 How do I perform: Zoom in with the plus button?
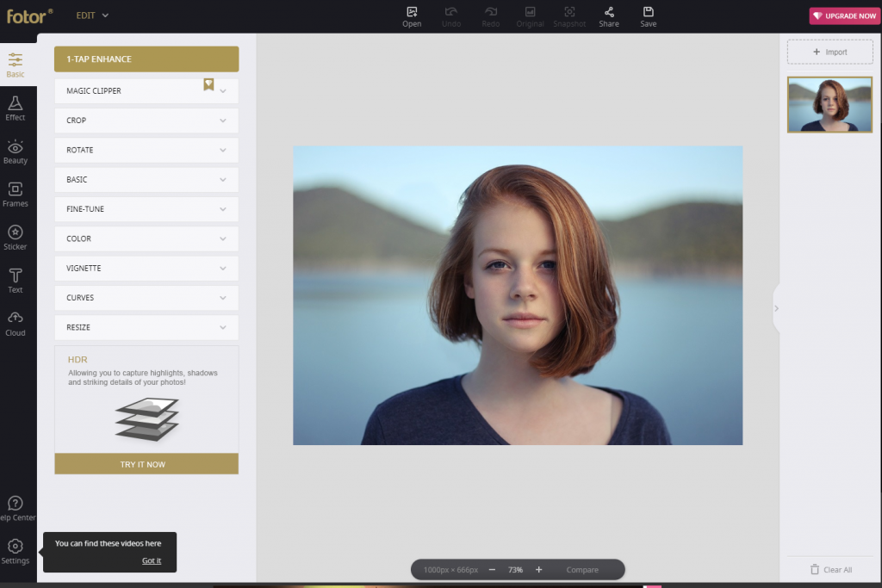click(539, 569)
